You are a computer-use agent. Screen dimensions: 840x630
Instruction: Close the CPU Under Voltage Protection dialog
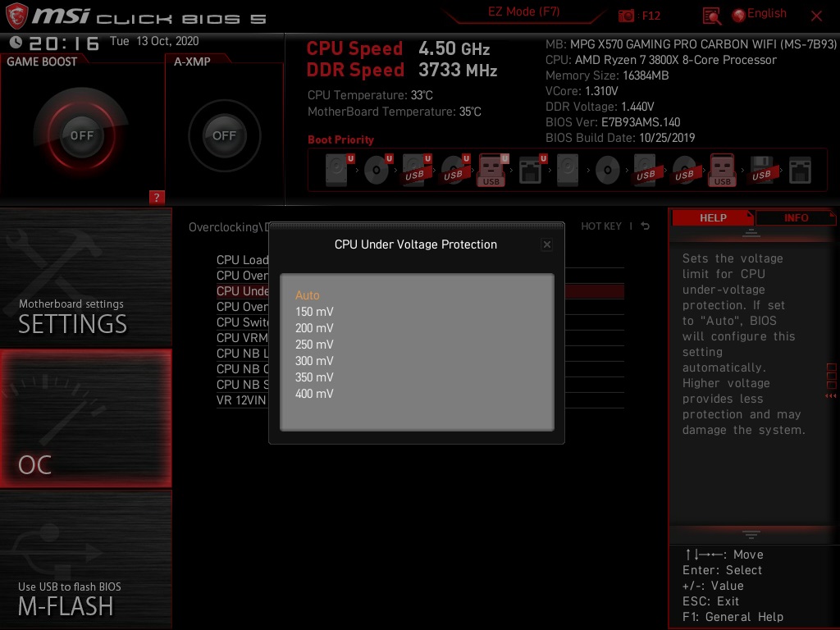546,244
